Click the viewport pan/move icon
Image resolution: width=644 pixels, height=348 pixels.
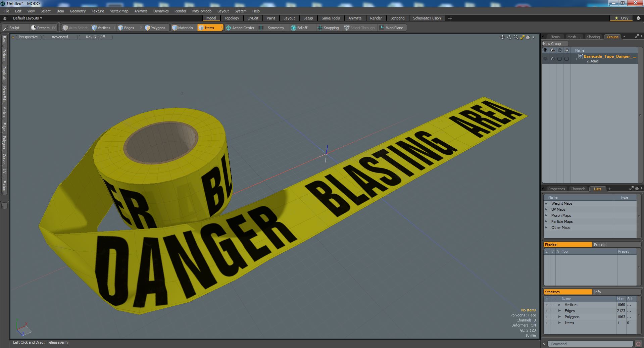coord(502,37)
